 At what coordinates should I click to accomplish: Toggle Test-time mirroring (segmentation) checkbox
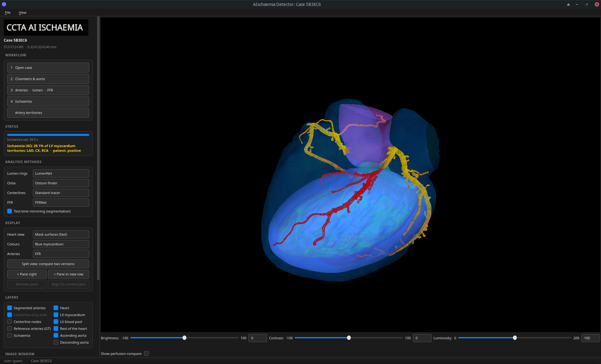[10, 211]
